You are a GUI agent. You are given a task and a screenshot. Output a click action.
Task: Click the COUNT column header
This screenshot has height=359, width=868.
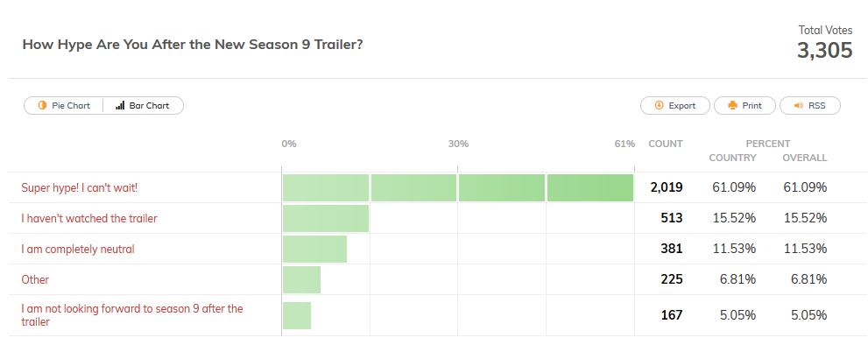click(665, 144)
